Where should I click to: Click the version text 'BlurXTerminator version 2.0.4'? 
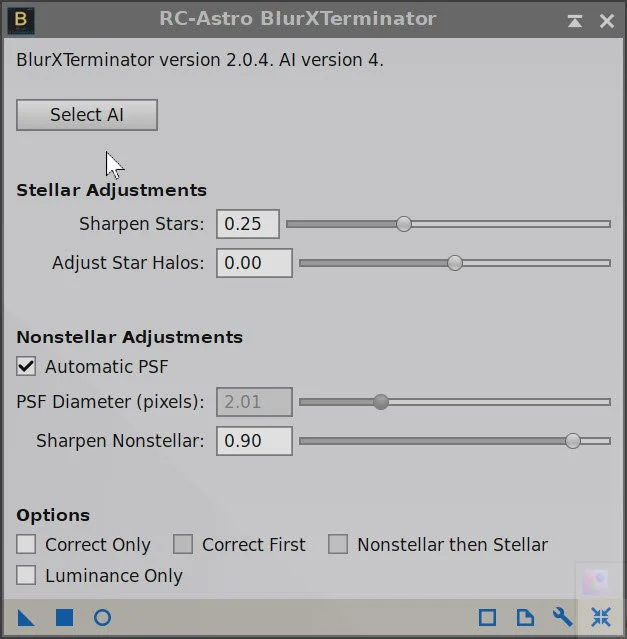[x=143, y=60]
